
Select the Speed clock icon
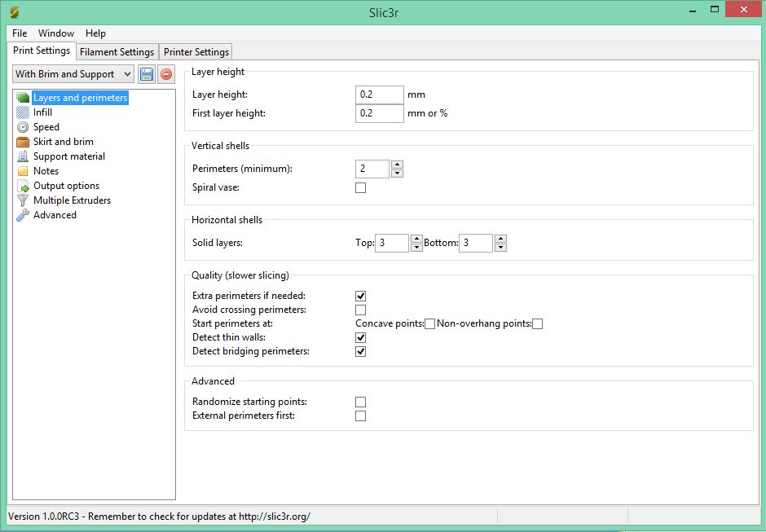[23, 127]
